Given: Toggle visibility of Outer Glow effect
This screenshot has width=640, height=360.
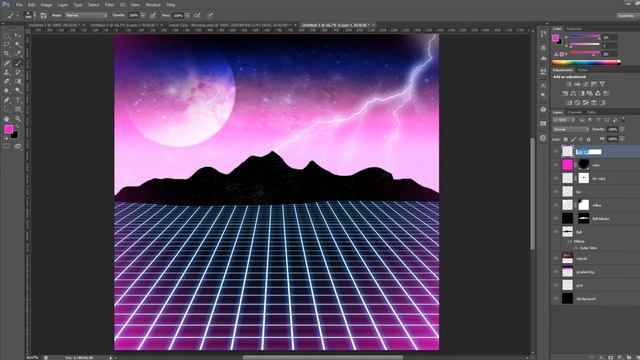Looking at the screenshot, I should [x=576, y=248].
